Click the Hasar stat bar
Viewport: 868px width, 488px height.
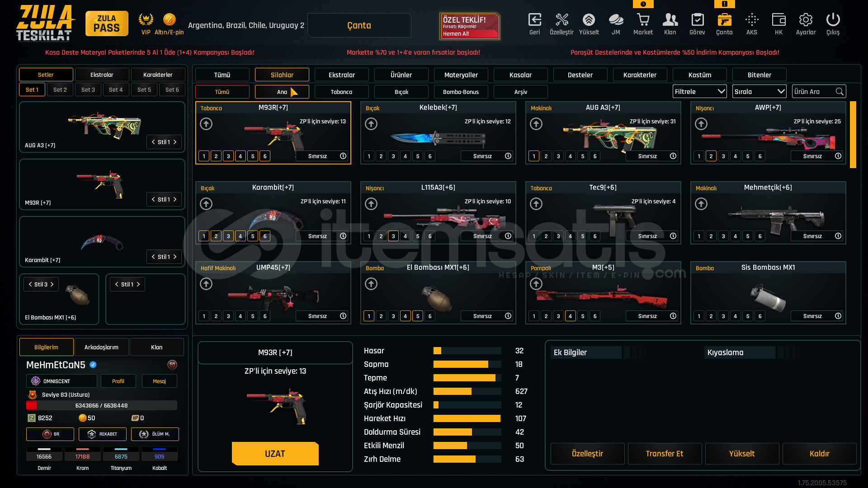467,351
